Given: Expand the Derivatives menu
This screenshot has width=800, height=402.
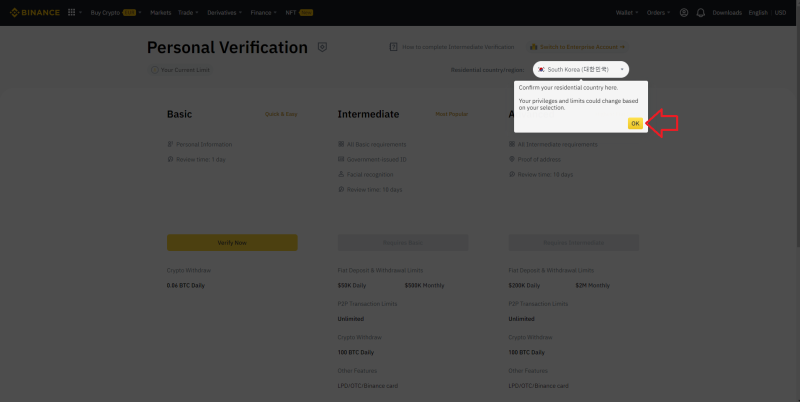Looking at the screenshot, I should 224,12.
